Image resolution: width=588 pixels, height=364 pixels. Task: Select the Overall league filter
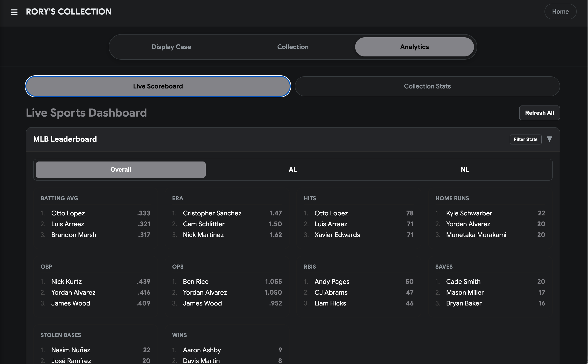click(121, 170)
